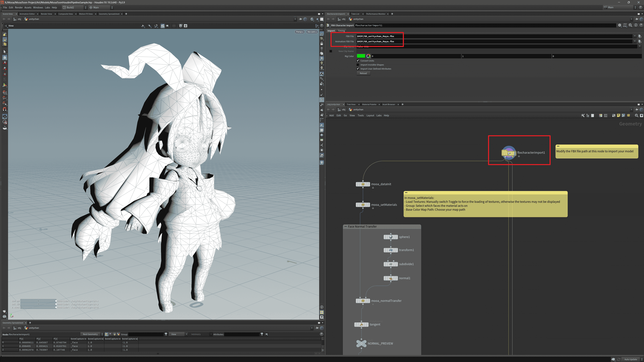Open the Render menu

(x=19, y=8)
